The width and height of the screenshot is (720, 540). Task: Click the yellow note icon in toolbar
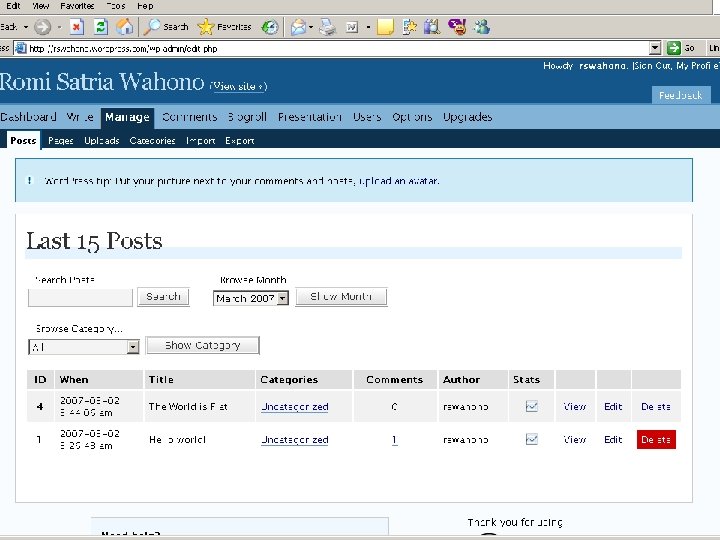(385, 27)
